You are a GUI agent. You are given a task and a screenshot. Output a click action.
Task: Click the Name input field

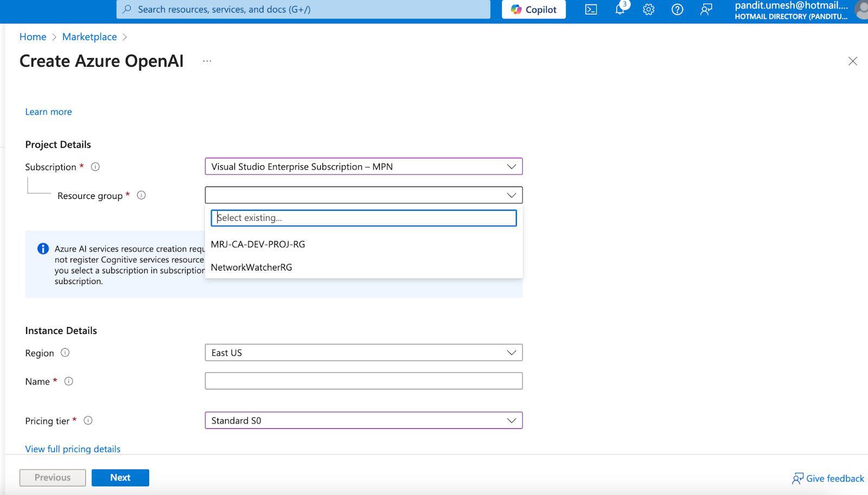click(x=363, y=381)
